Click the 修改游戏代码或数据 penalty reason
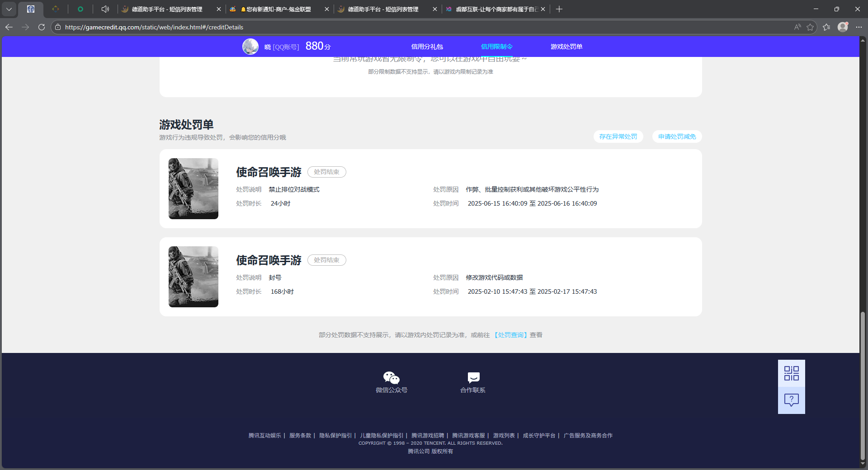Screen dimensions: 868x470 494,277
